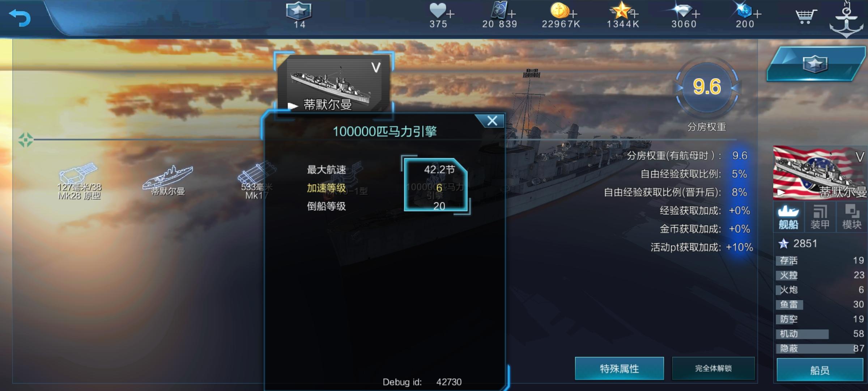
Task: Select 533mm Mk17 torpedo module
Action: (x=255, y=181)
